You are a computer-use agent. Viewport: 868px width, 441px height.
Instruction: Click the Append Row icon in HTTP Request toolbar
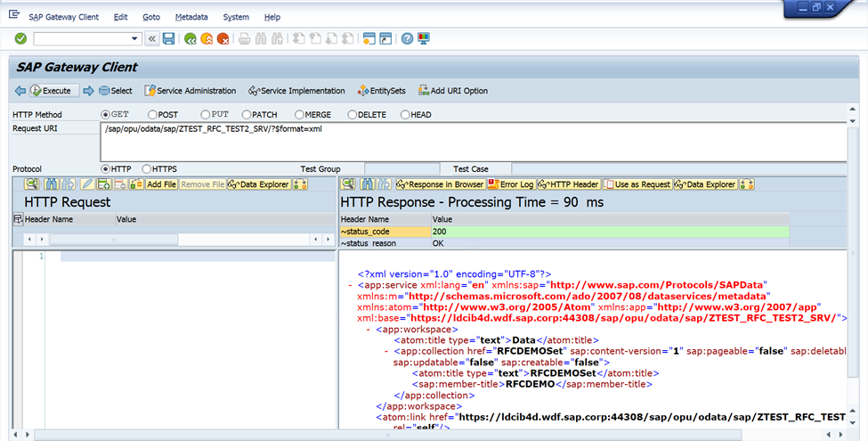tap(104, 184)
